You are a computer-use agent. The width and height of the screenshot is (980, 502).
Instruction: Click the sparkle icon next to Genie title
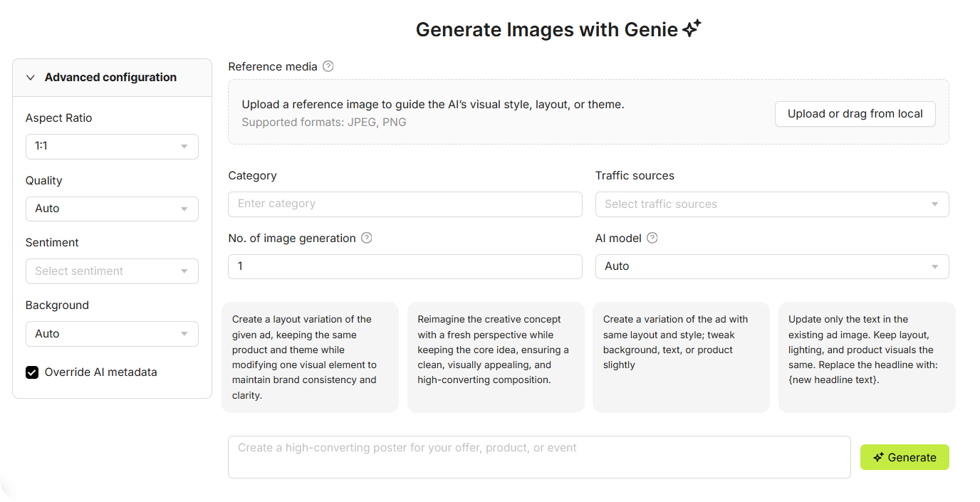click(692, 28)
